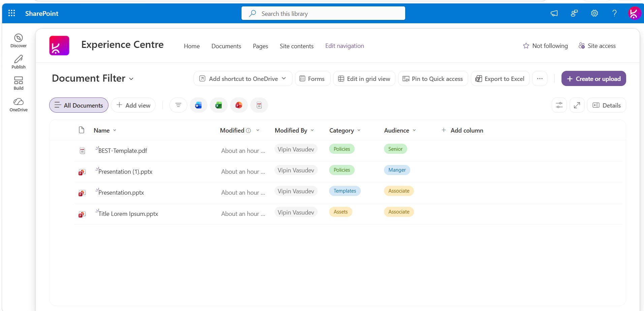Open Publish in the left rail

19,62
